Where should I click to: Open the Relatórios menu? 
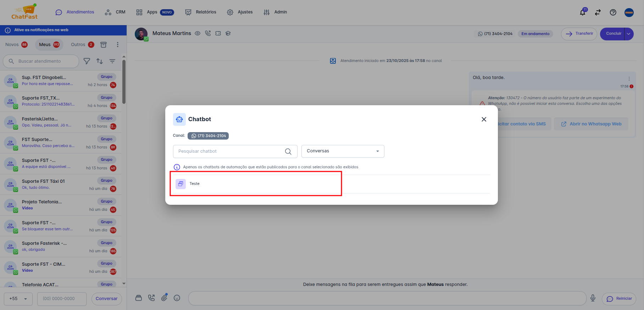pos(201,12)
